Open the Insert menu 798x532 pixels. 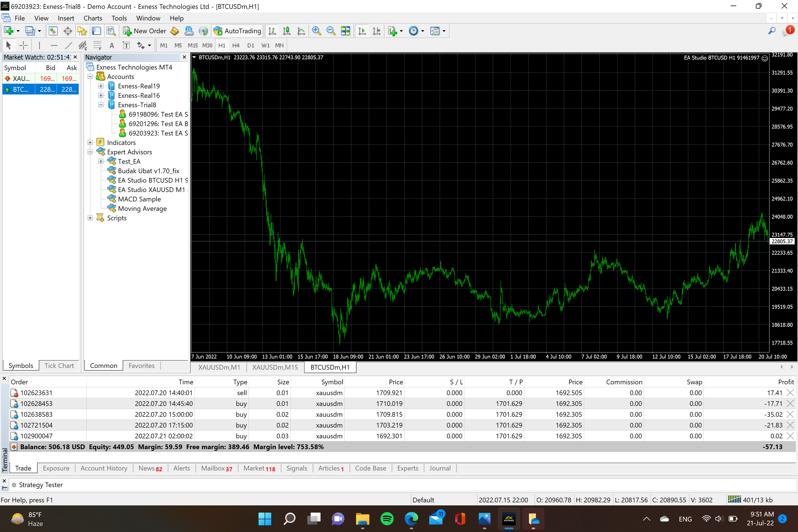(x=66, y=18)
